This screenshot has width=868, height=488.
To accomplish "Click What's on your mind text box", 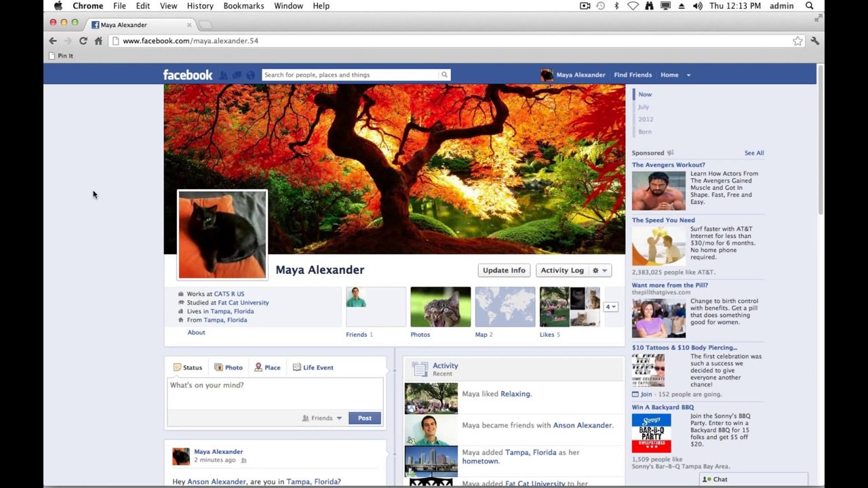I will pos(275,394).
